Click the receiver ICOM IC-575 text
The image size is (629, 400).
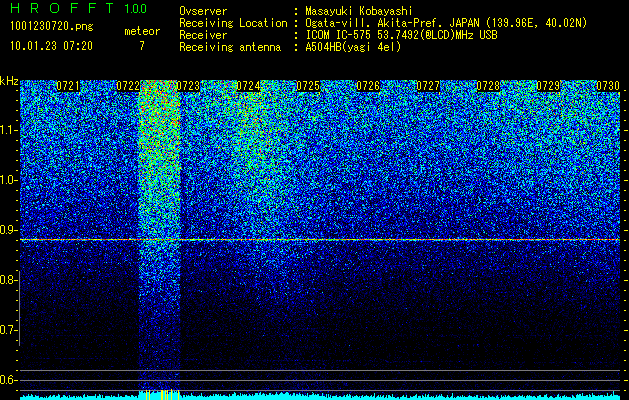401,35
